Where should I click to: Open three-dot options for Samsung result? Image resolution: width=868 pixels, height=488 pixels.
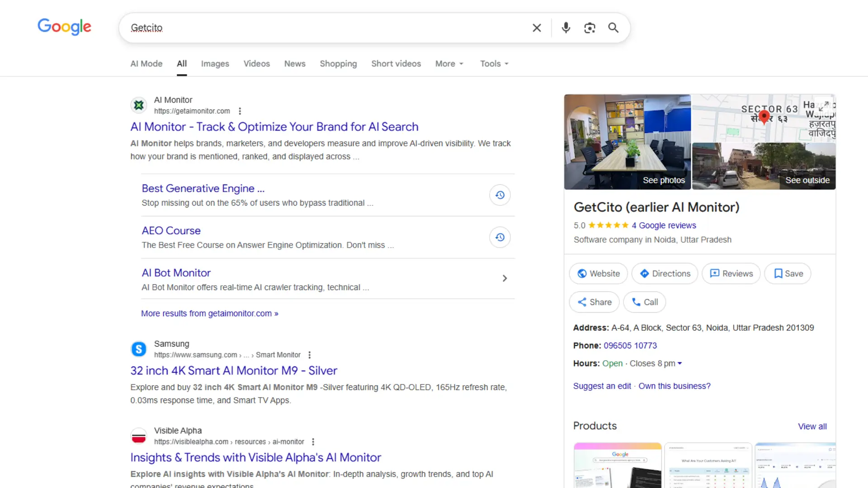(x=310, y=355)
